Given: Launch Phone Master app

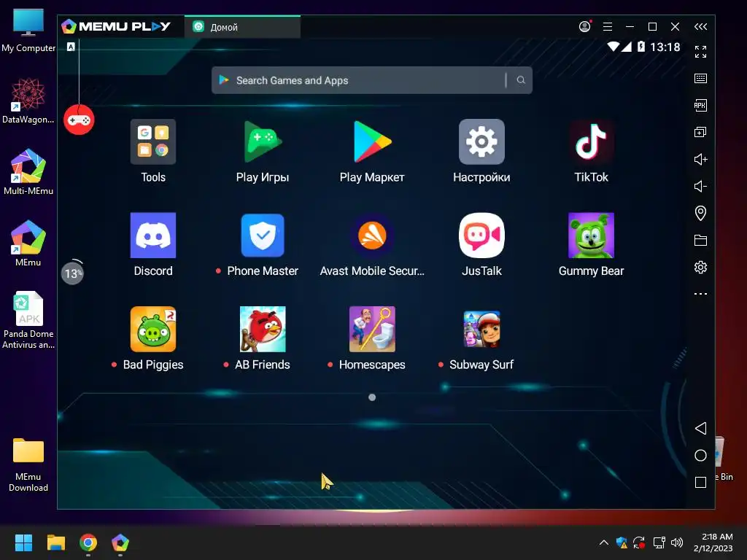Looking at the screenshot, I should (x=263, y=236).
